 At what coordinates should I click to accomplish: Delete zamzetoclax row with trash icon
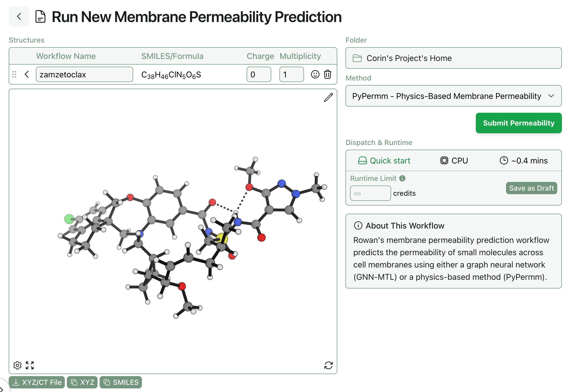(x=328, y=75)
